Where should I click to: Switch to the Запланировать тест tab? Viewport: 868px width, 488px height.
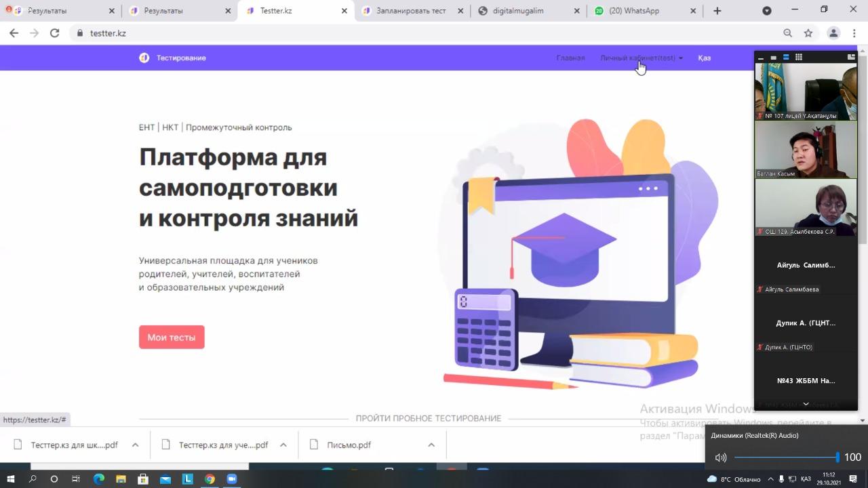[x=412, y=11]
